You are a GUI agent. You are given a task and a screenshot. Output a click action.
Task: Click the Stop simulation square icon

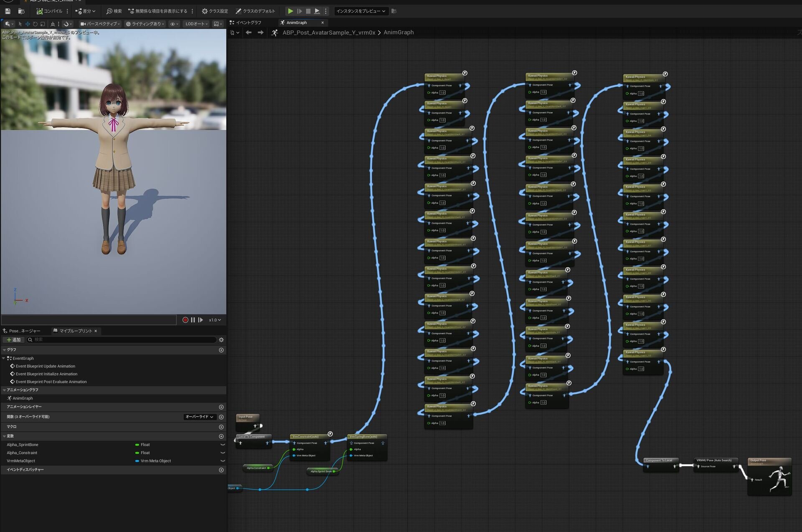[x=308, y=11]
